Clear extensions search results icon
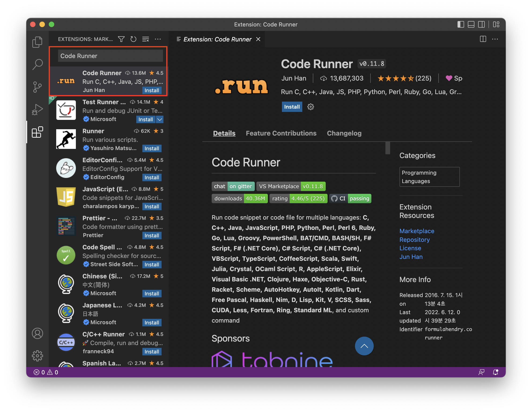The image size is (532, 412). (146, 39)
